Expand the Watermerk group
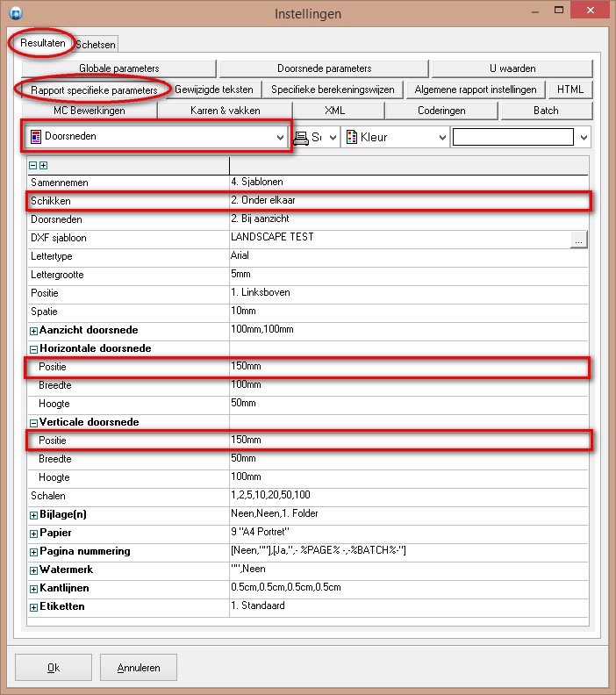The image size is (616, 695). tap(33, 570)
